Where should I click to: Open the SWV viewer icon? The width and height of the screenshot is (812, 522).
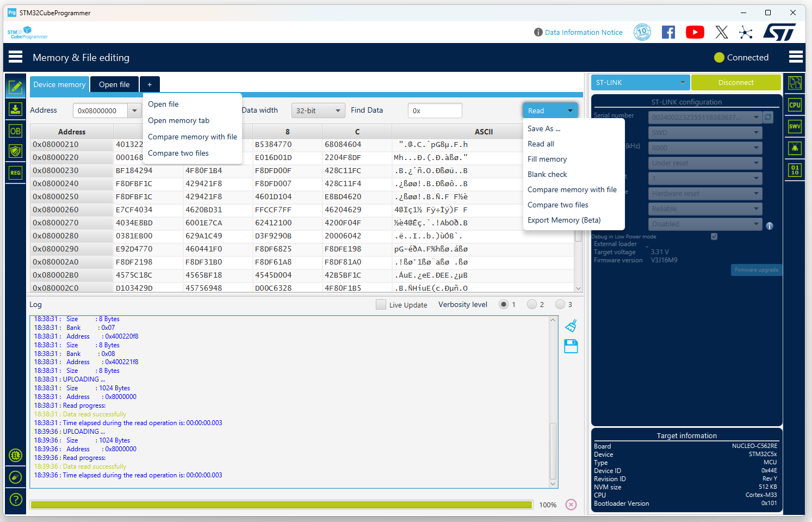click(795, 126)
